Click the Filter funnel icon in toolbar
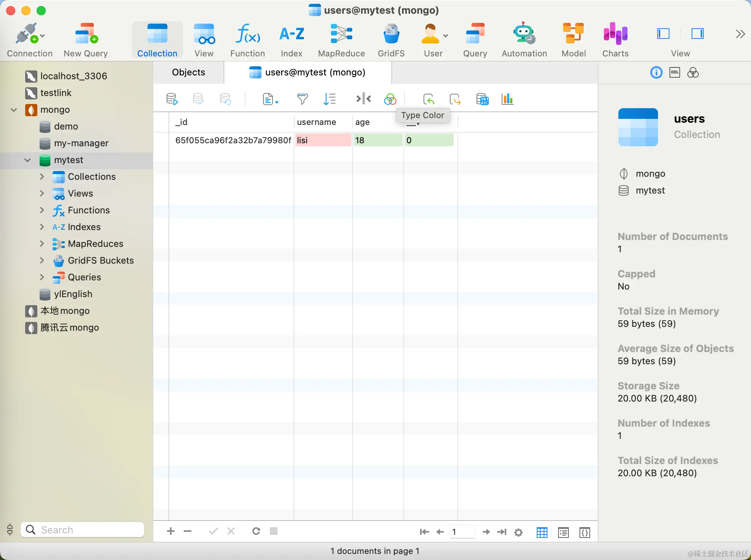 [302, 99]
